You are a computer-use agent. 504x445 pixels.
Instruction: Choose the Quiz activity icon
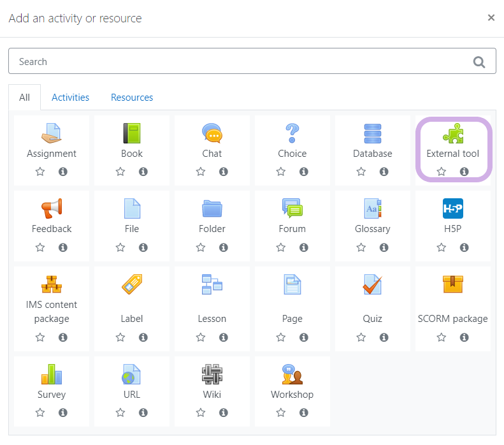pyautogui.click(x=373, y=284)
